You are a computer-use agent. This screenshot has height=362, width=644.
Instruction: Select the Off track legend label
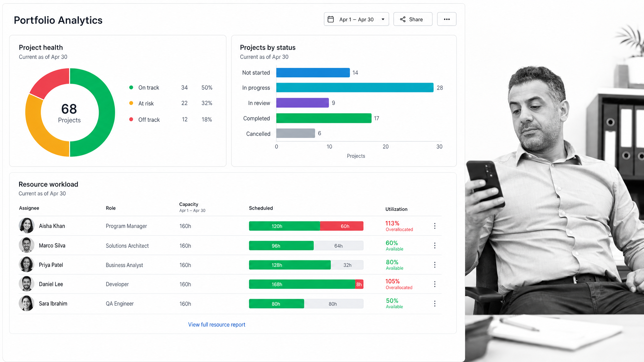point(149,120)
